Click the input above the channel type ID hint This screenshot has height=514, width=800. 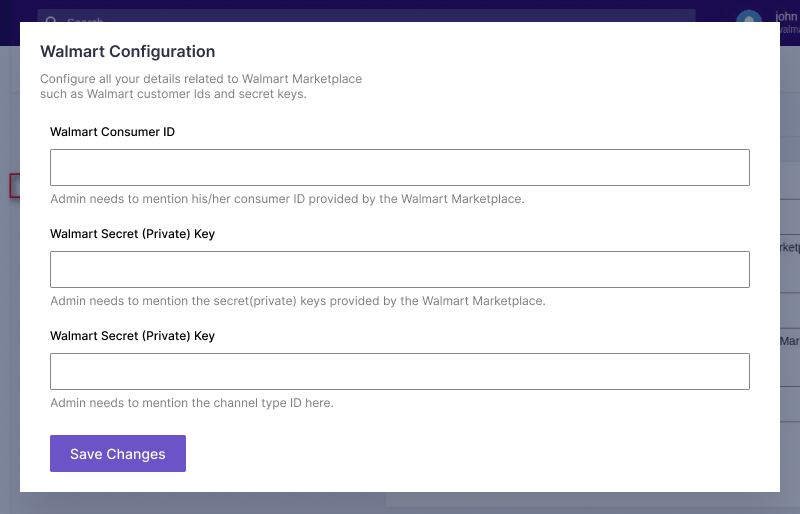[400, 371]
